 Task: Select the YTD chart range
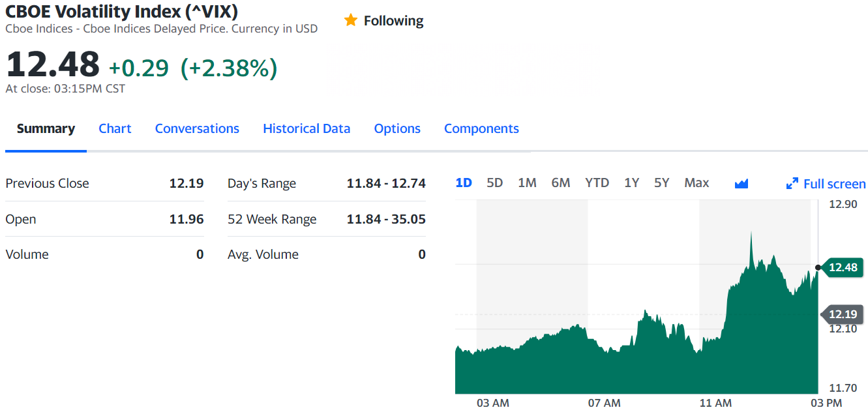pos(597,183)
